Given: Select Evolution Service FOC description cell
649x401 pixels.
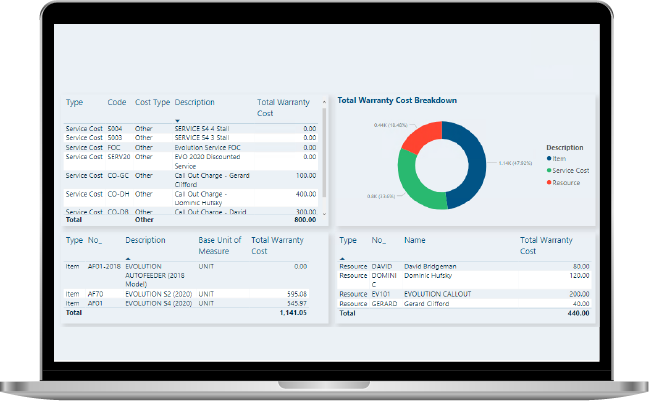Looking at the screenshot, I should click(207, 147).
